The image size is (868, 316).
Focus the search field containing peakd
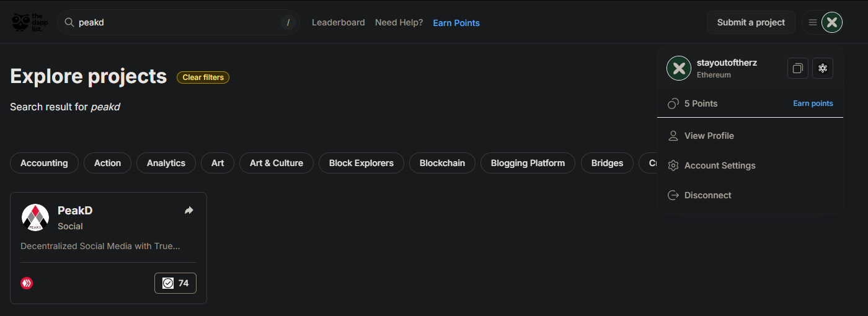click(179, 22)
